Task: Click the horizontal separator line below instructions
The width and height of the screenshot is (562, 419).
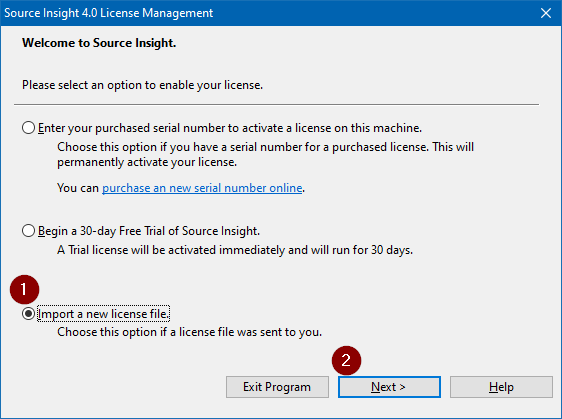Action: (x=276, y=105)
